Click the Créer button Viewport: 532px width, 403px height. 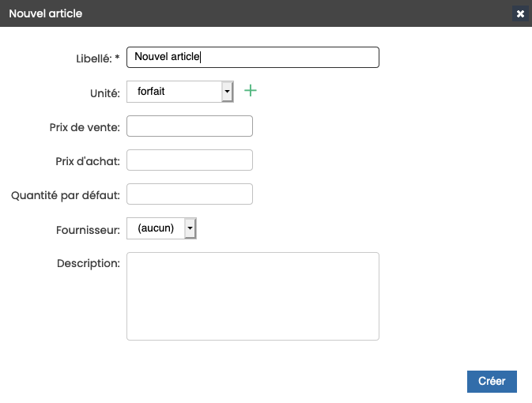pyautogui.click(x=492, y=382)
